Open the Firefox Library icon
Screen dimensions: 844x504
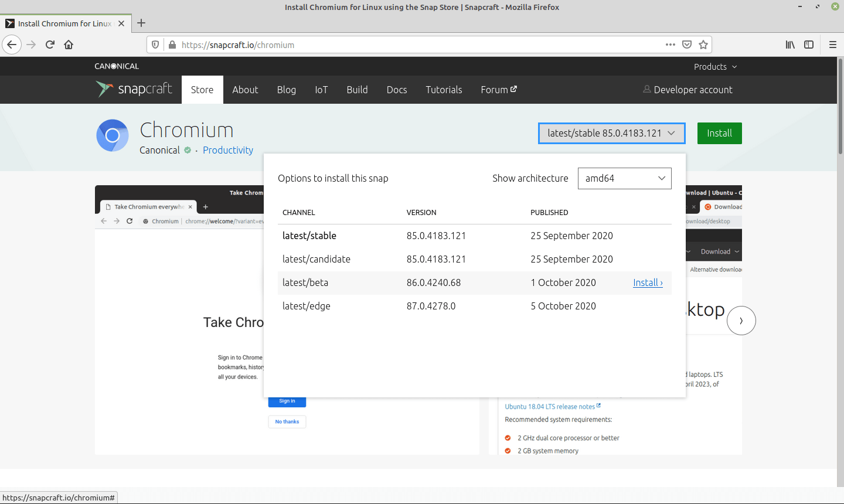point(791,45)
